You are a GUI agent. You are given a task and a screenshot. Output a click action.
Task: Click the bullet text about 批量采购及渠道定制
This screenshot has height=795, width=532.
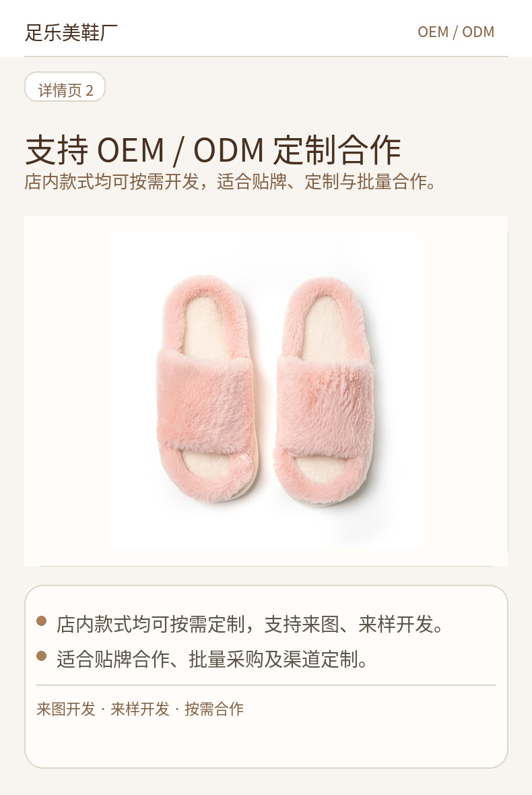coord(212,659)
